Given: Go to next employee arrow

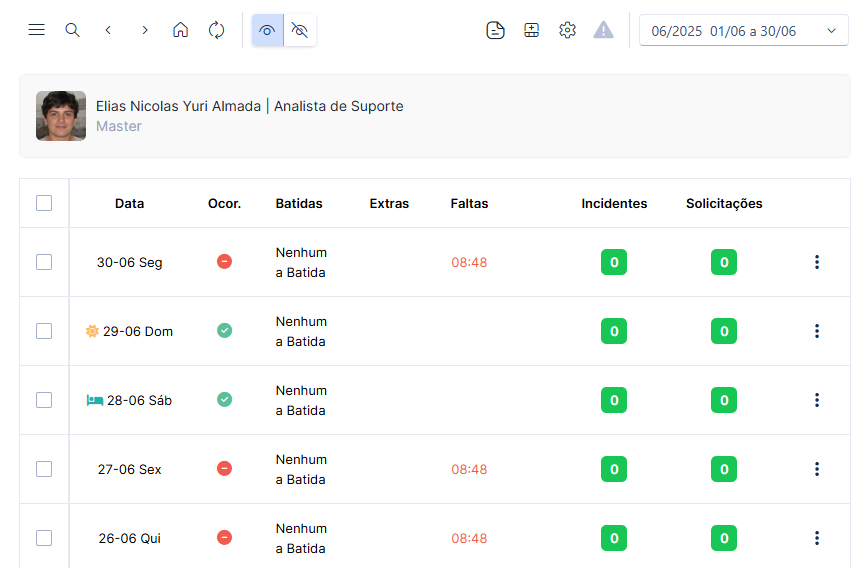Looking at the screenshot, I should 144,30.
